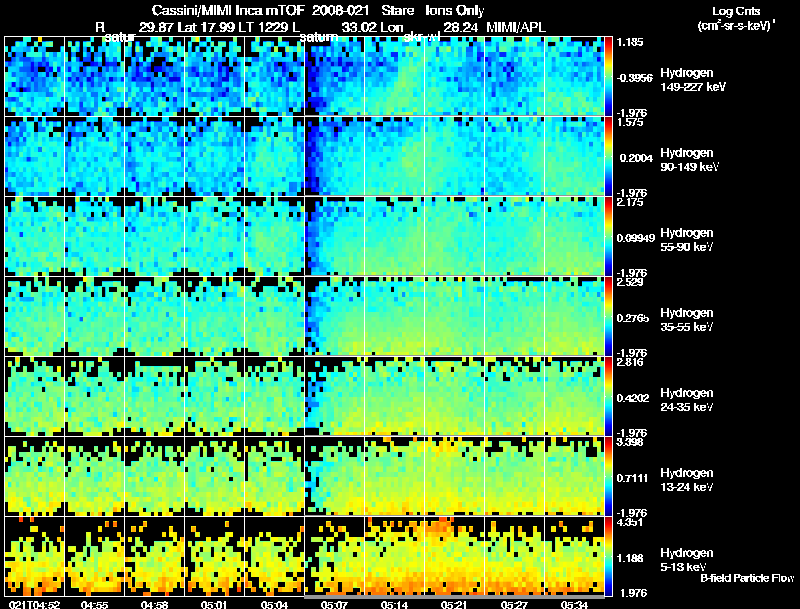Click the 'Hydrogen 13-24 keV' row label
The height and width of the screenshot is (609, 800).
pyautogui.click(x=687, y=480)
